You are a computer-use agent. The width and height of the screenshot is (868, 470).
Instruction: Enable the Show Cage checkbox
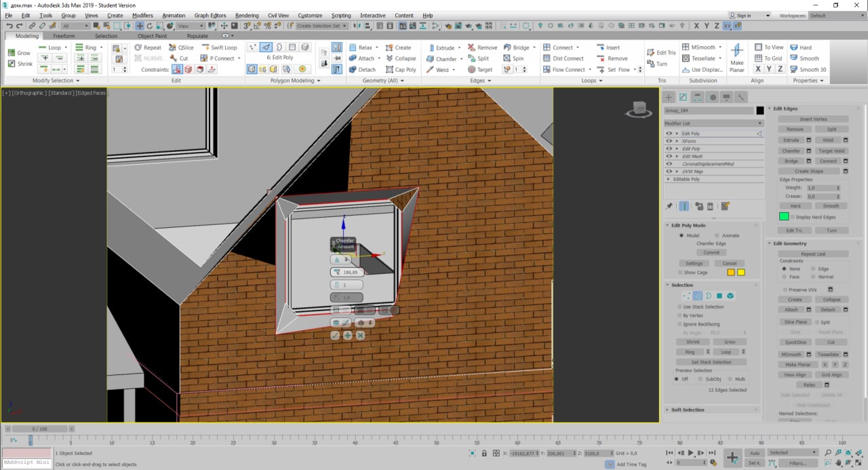click(x=679, y=273)
